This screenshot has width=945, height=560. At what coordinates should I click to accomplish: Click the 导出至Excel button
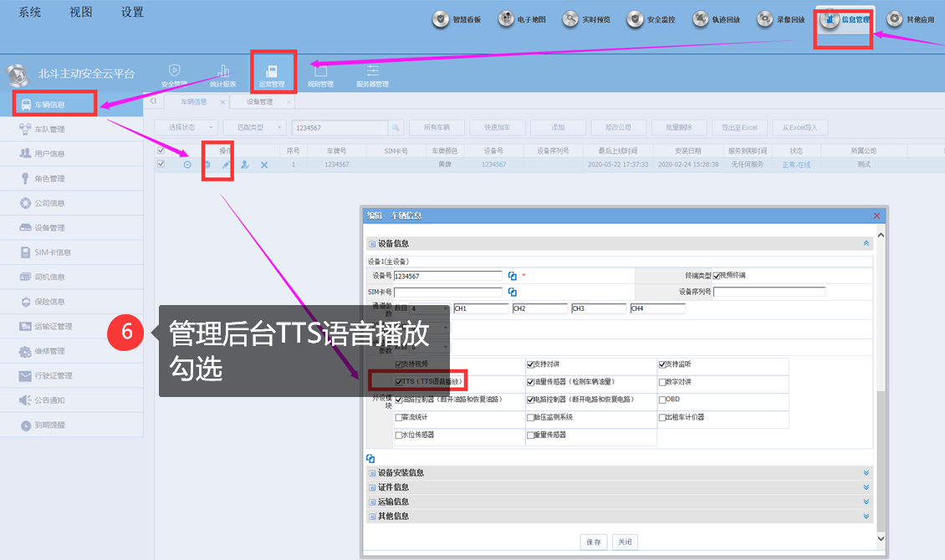pos(740,127)
